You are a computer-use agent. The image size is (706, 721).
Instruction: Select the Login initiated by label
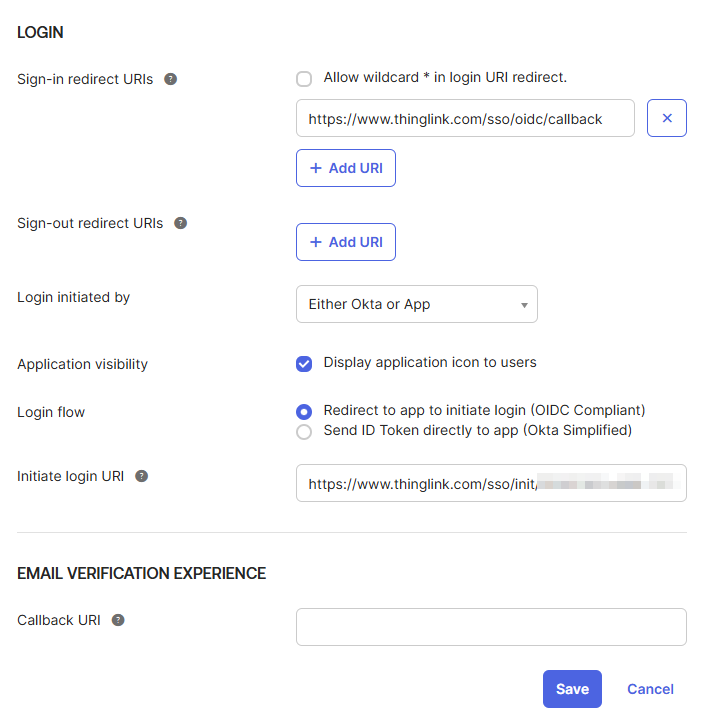click(74, 298)
